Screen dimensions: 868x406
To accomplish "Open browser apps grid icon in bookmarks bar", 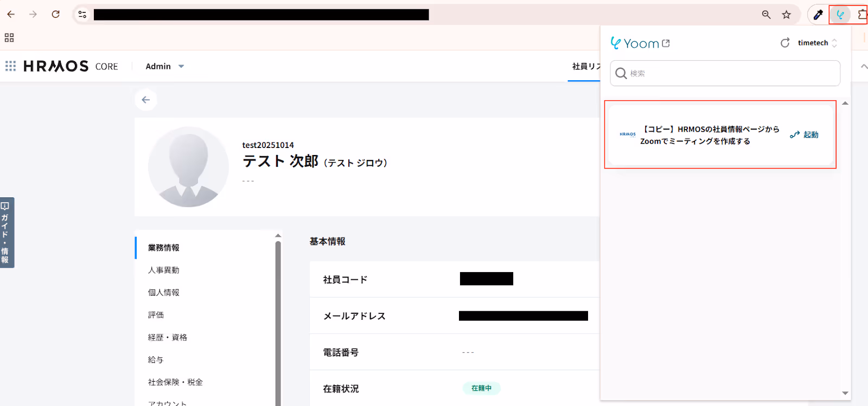I will (x=9, y=37).
